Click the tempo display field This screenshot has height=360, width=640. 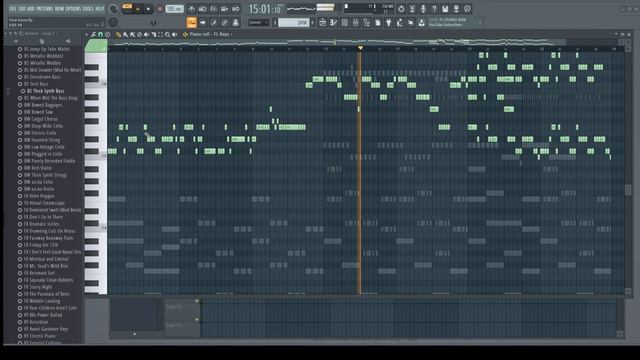click(x=174, y=9)
